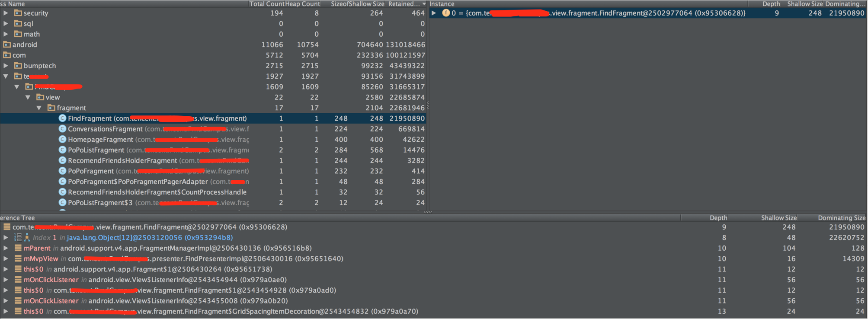Click the com package folder icon
This screenshot has width=868, height=319.
[7, 55]
